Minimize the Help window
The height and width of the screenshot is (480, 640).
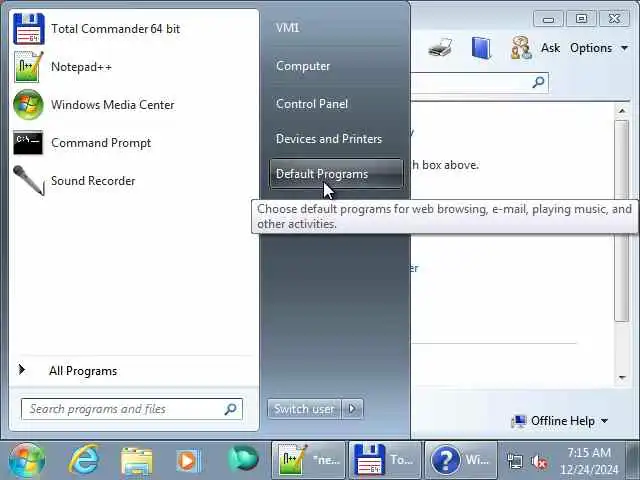click(548, 19)
